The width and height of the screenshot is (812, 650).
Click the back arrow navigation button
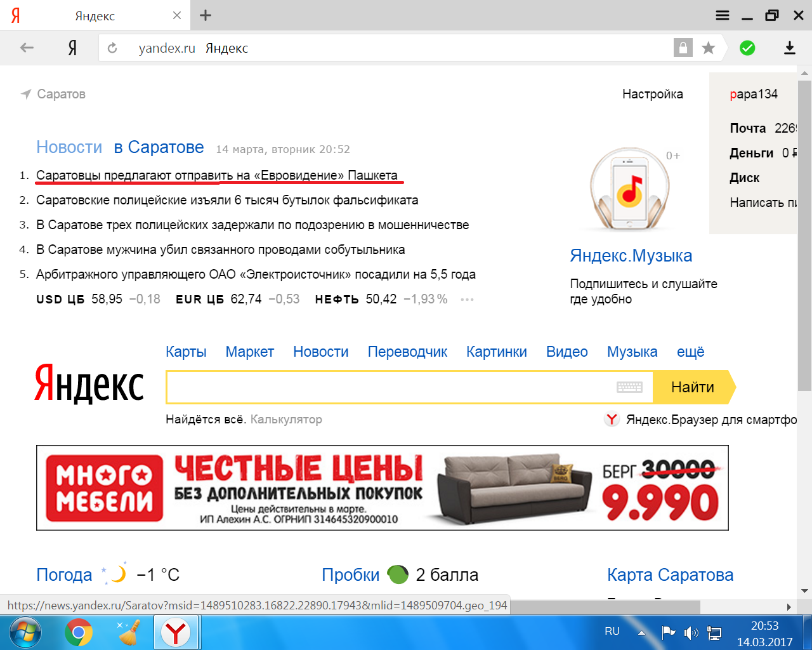point(27,48)
